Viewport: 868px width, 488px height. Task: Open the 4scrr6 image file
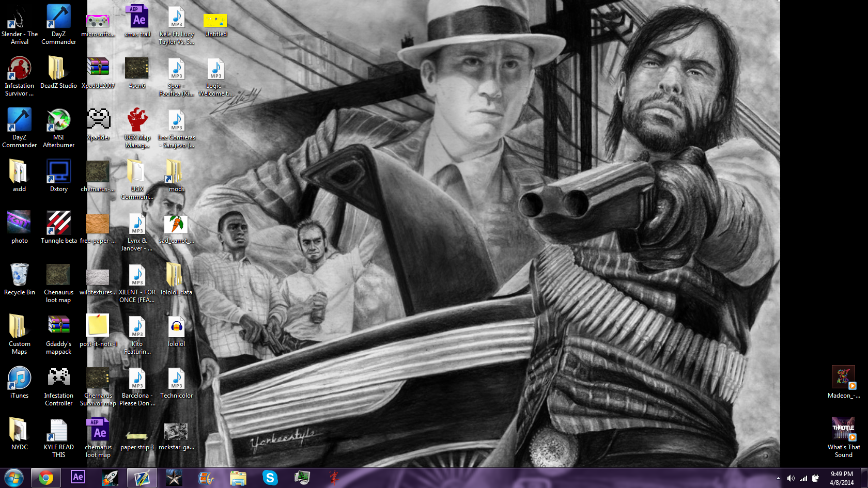[137, 72]
